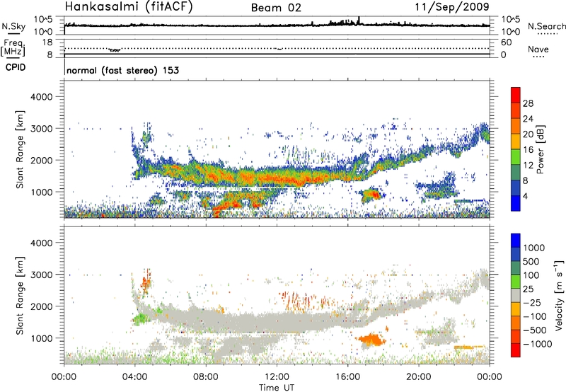Click the green velocity patch near 04:00
The image size is (566, 392).
pos(140,319)
